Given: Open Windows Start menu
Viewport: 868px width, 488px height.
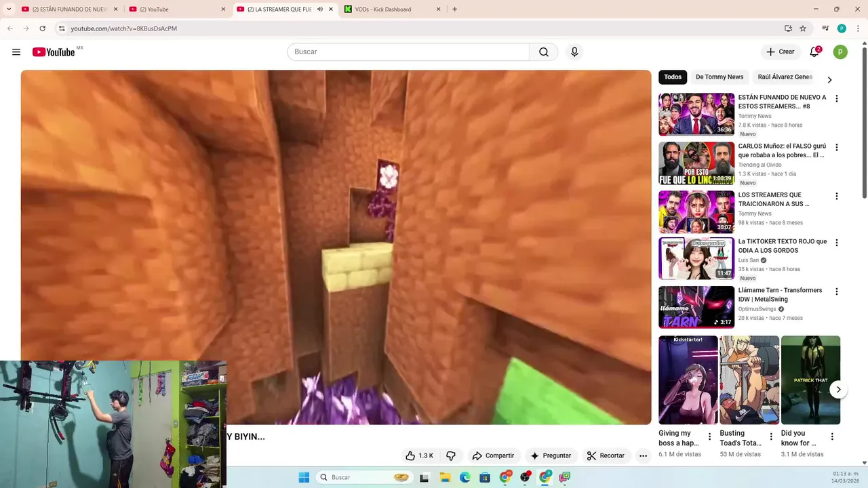Looking at the screenshot, I should click(304, 477).
